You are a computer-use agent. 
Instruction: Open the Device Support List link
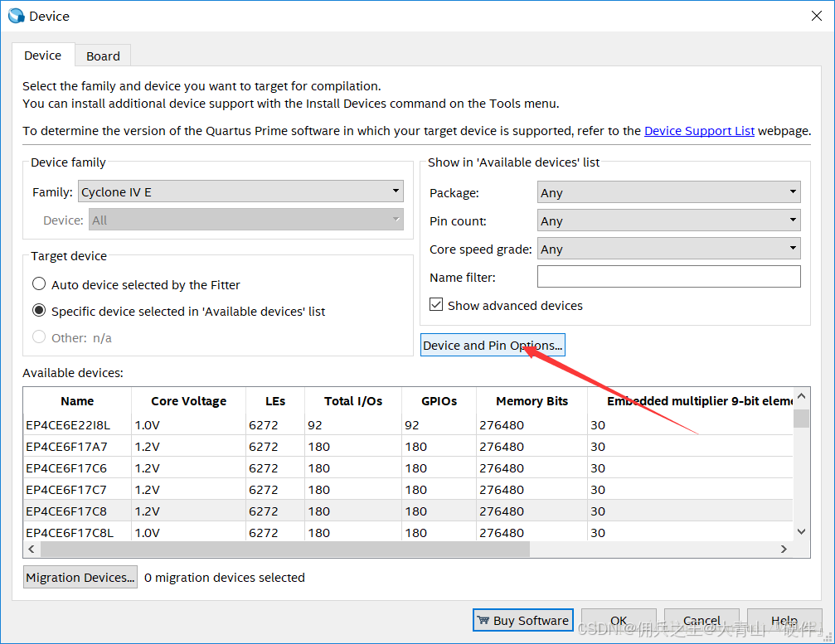[699, 131]
